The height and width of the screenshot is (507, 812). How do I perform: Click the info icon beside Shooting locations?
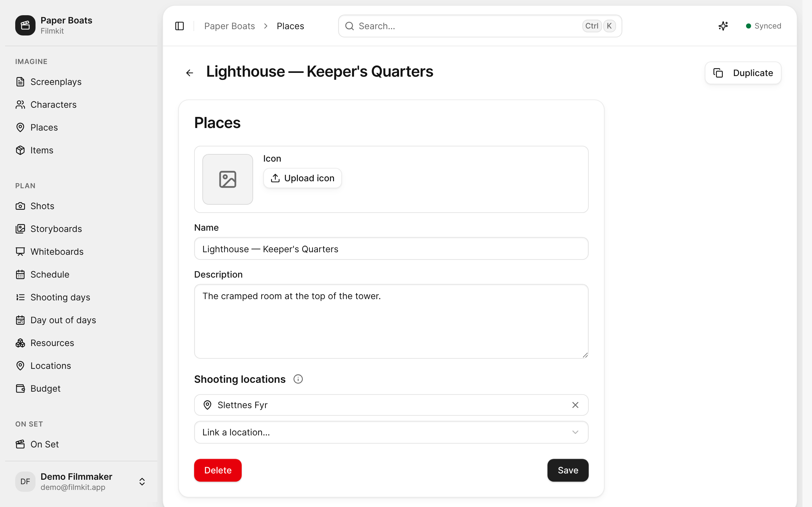[298, 379]
